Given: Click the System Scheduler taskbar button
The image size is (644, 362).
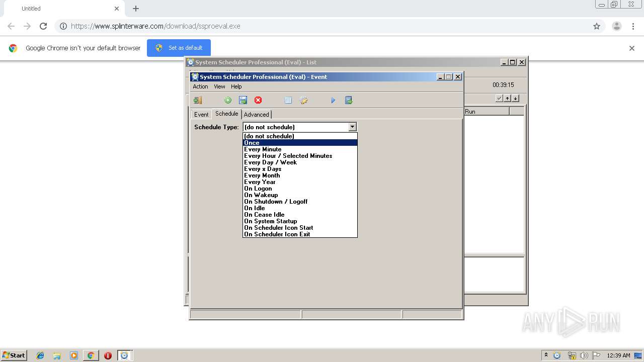Looking at the screenshot, I should pos(124,355).
